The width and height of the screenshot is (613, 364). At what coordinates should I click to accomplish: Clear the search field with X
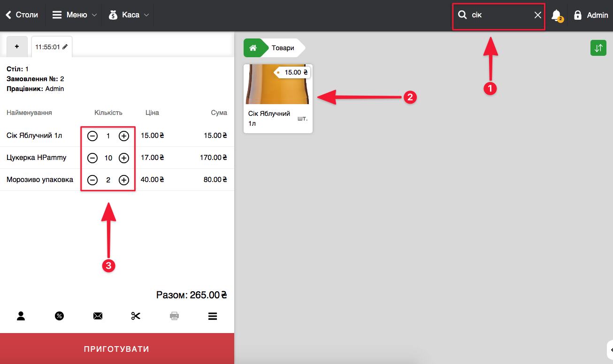coord(538,15)
